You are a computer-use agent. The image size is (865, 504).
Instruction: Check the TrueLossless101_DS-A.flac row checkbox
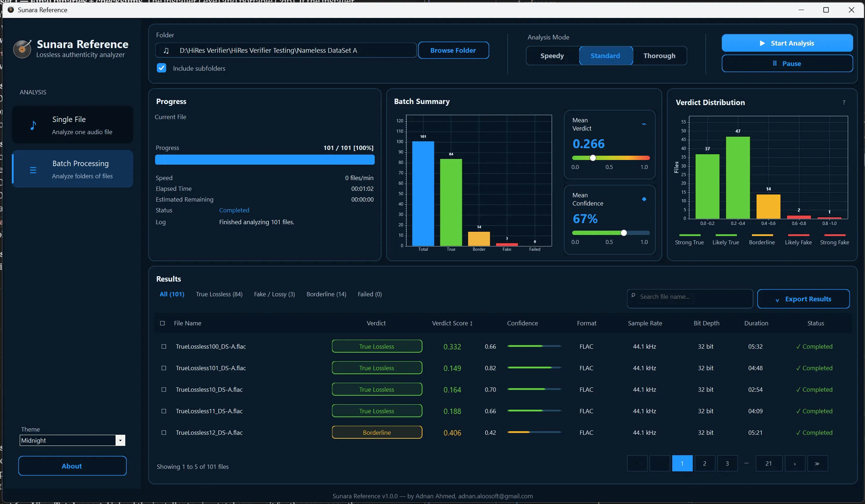164,368
